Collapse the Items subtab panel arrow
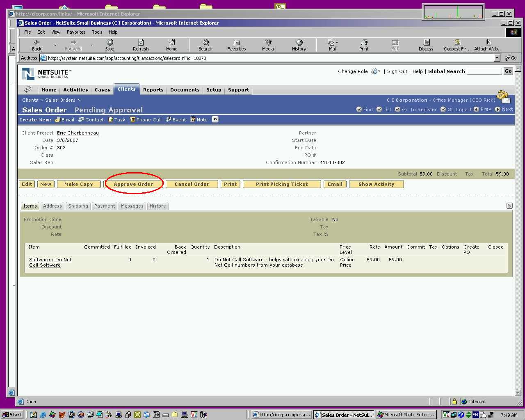 (x=509, y=206)
